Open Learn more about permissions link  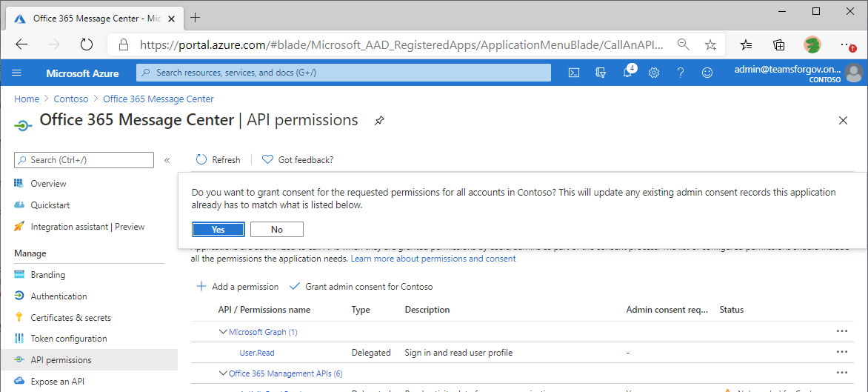pyautogui.click(x=433, y=259)
